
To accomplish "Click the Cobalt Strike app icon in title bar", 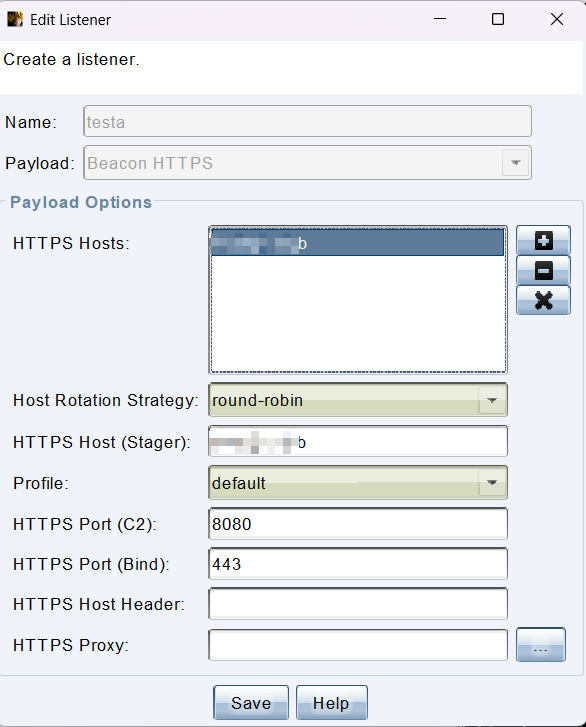I will [15, 19].
